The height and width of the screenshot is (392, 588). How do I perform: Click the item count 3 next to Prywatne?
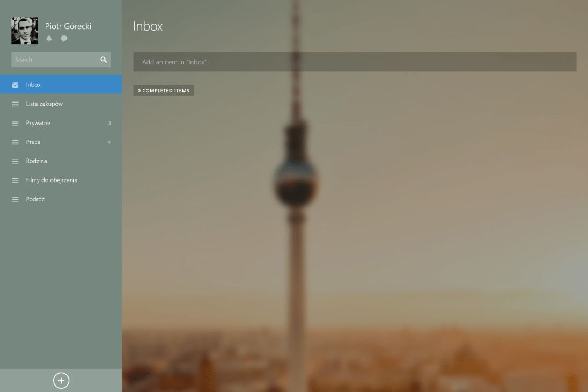point(109,123)
